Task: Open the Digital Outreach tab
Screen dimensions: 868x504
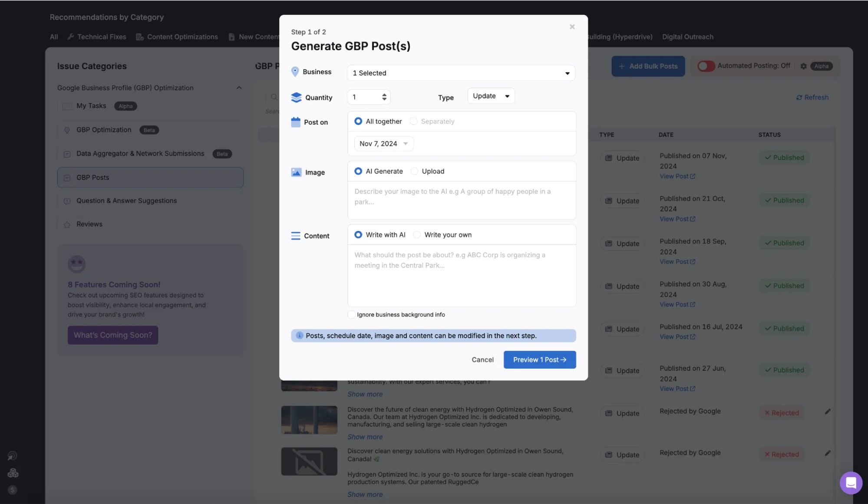Action: click(x=687, y=37)
